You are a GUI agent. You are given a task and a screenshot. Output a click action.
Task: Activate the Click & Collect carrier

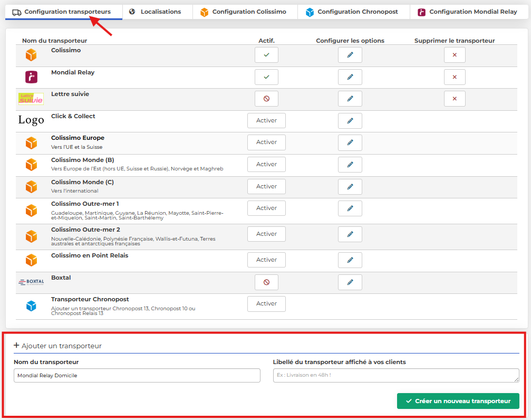(266, 121)
